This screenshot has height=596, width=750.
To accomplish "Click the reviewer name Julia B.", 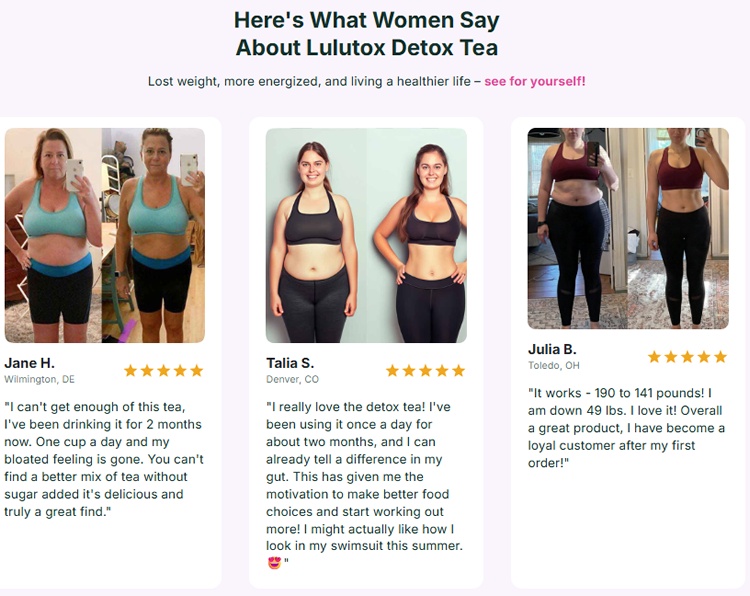I will [x=552, y=349].
